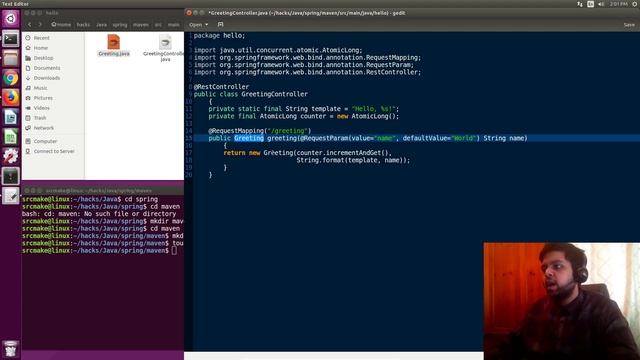Navigate to src in the path bar

158,24
